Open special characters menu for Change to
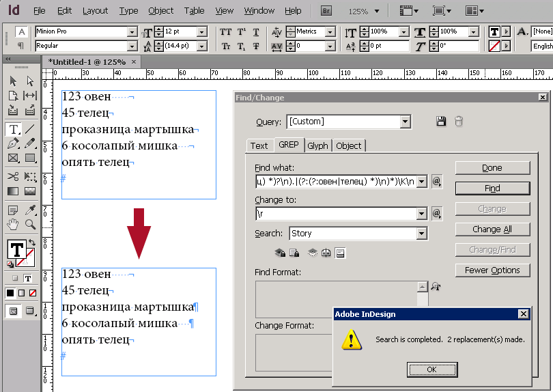553x392 pixels. [x=437, y=213]
